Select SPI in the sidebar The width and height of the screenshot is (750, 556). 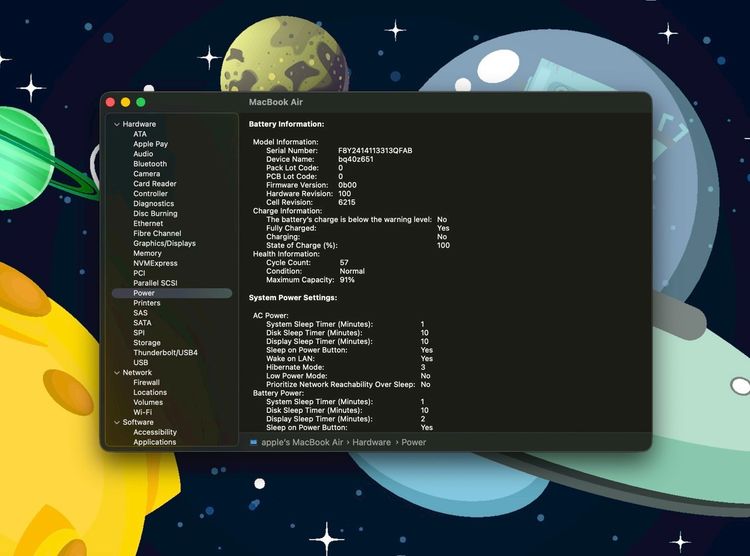(139, 333)
